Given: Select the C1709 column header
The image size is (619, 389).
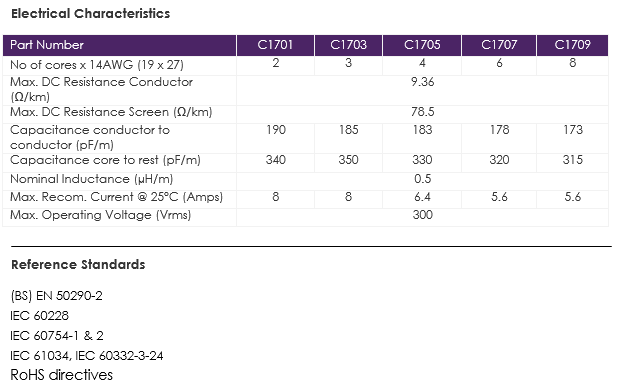Looking at the screenshot, I should pos(572,45).
